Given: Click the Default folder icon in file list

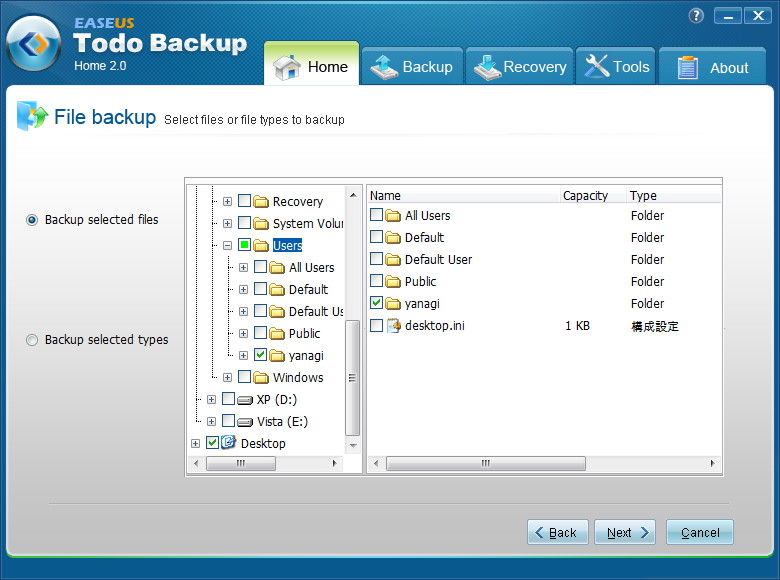Looking at the screenshot, I should coord(393,238).
